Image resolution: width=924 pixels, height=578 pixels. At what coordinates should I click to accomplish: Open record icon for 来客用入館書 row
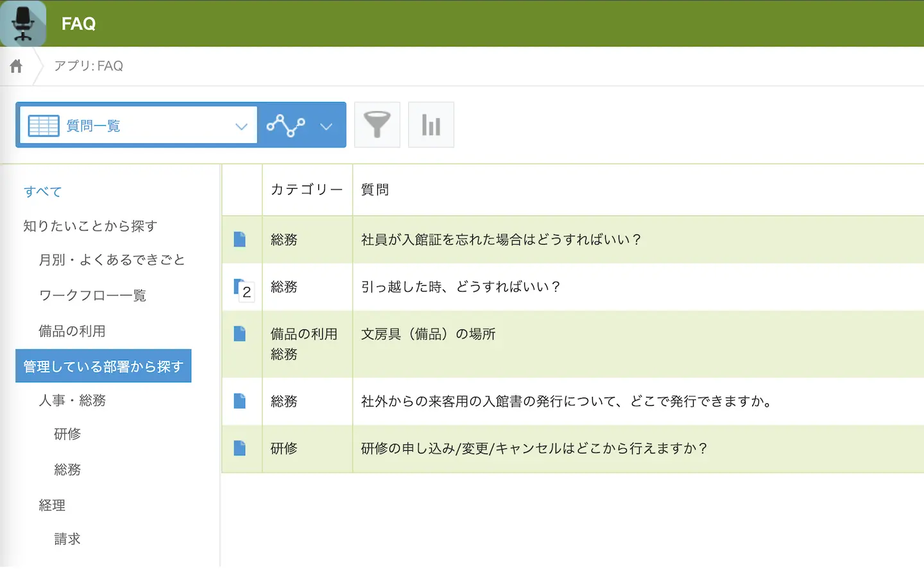click(x=240, y=401)
